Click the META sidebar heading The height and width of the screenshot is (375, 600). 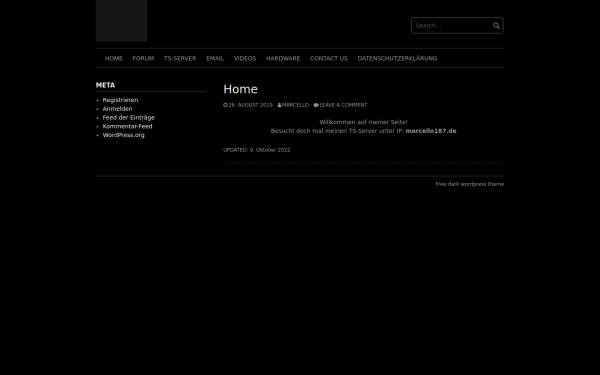[x=105, y=85]
